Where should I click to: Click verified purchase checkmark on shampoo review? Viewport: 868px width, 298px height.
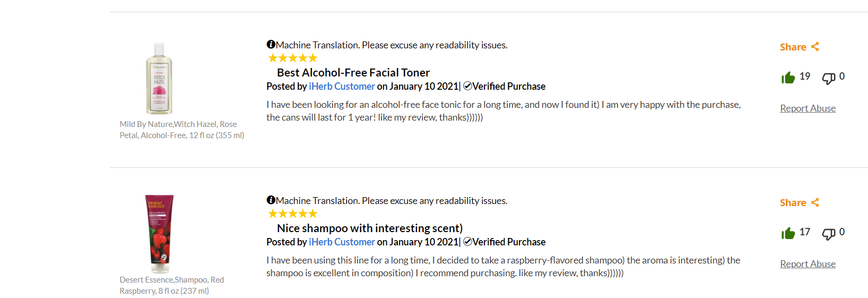pos(467,242)
